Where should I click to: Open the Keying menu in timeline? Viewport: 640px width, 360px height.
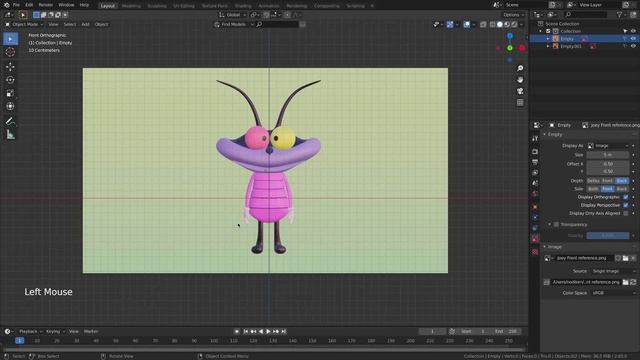[54, 331]
